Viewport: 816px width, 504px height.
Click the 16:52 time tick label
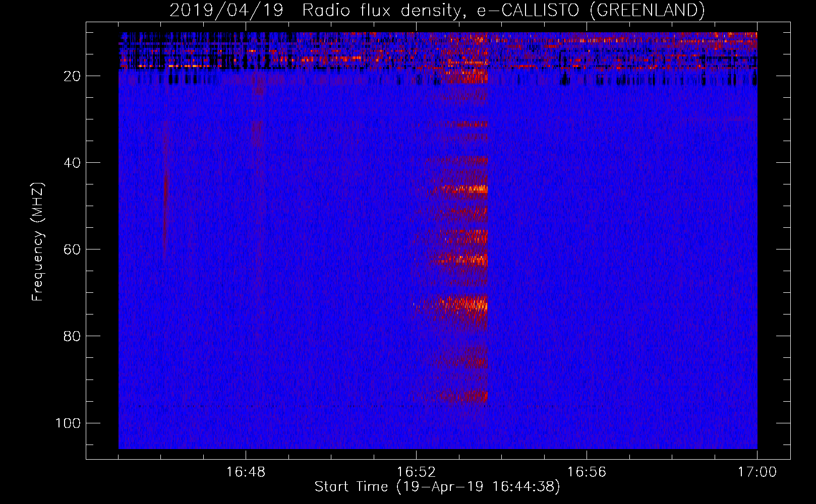pos(416,472)
